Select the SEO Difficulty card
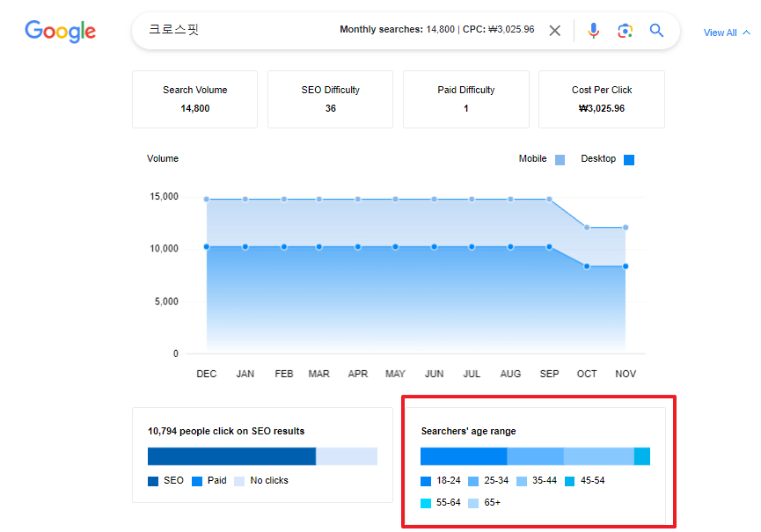The image size is (761, 532). click(x=331, y=99)
